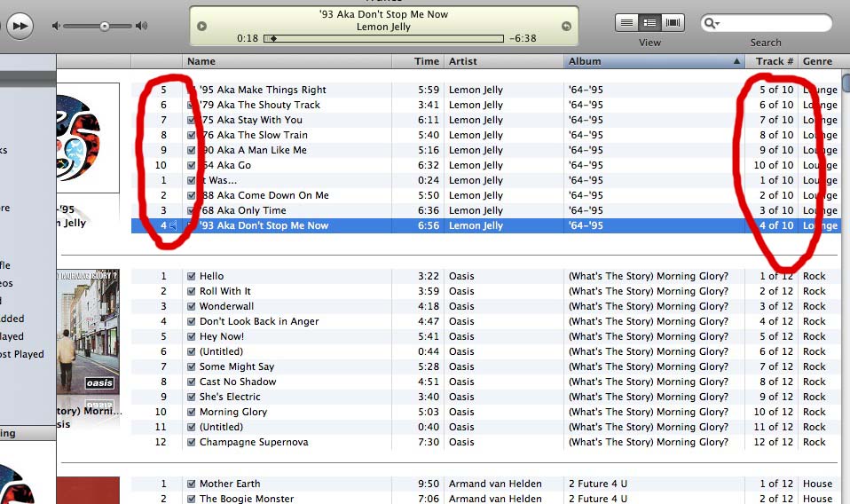Uncheck the Hey Now! checkbox
The width and height of the screenshot is (850, 504).
[x=192, y=336]
